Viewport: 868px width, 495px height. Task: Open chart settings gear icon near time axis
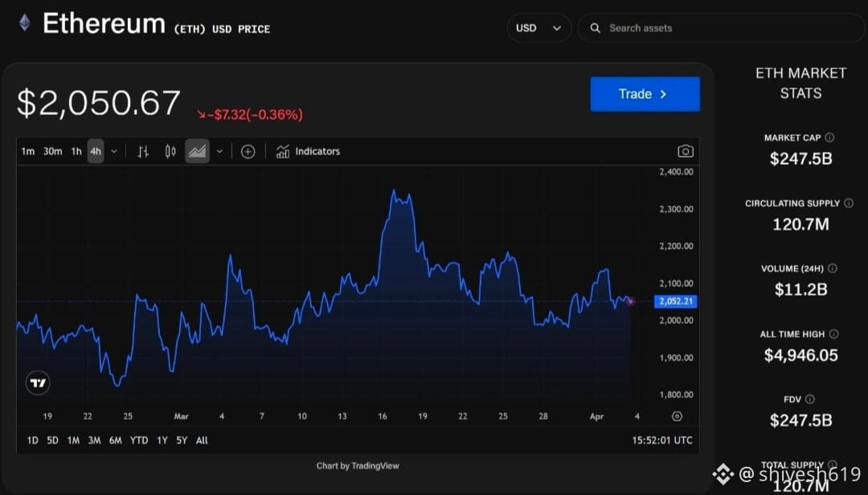point(677,416)
